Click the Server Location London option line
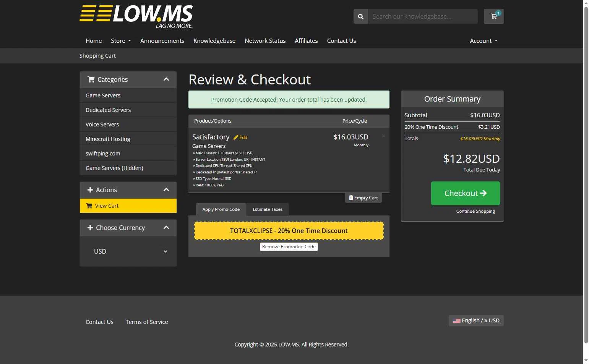The height and width of the screenshot is (364, 589). [x=229, y=160]
